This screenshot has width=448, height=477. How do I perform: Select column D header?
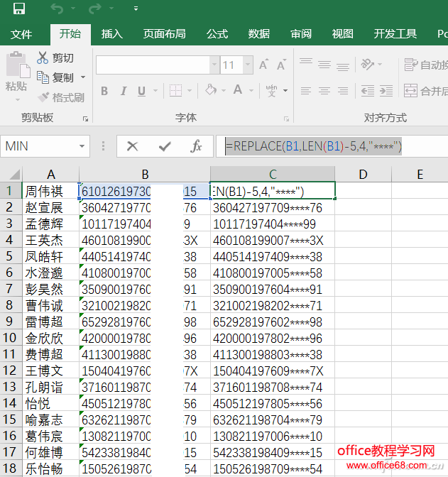(x=362, y=175)
